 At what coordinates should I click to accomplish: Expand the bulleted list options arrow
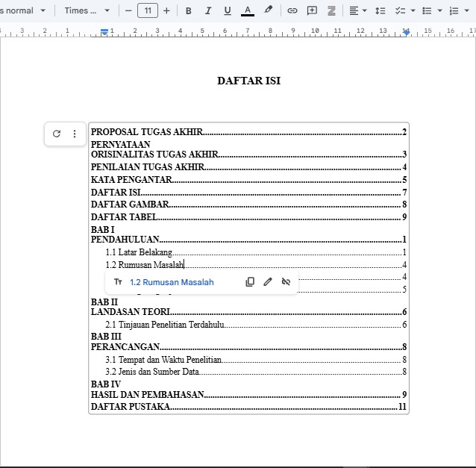pos(439,11)
